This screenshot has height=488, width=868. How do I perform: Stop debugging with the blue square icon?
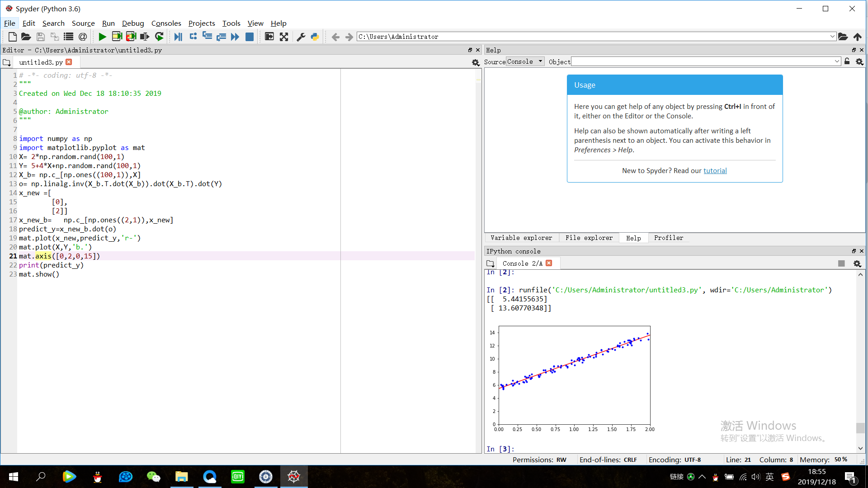point(249,37)
